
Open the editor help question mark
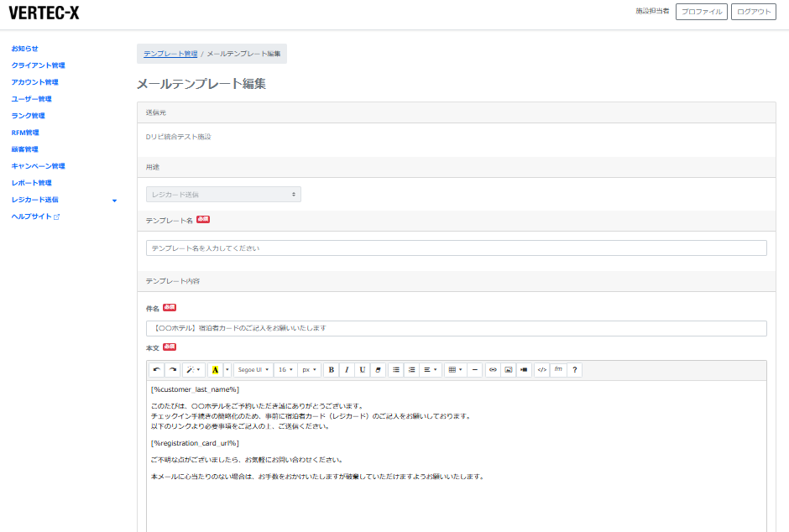pyautogui.click(x=575, y=369)
